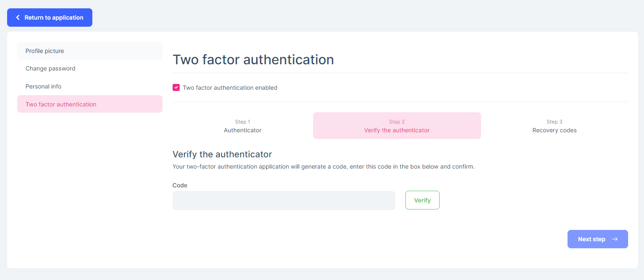The width and height of the screenshot is (644, 280).
Task: Uncheck the two factor authentication enabled checkbox
Action: click(176, 88)
